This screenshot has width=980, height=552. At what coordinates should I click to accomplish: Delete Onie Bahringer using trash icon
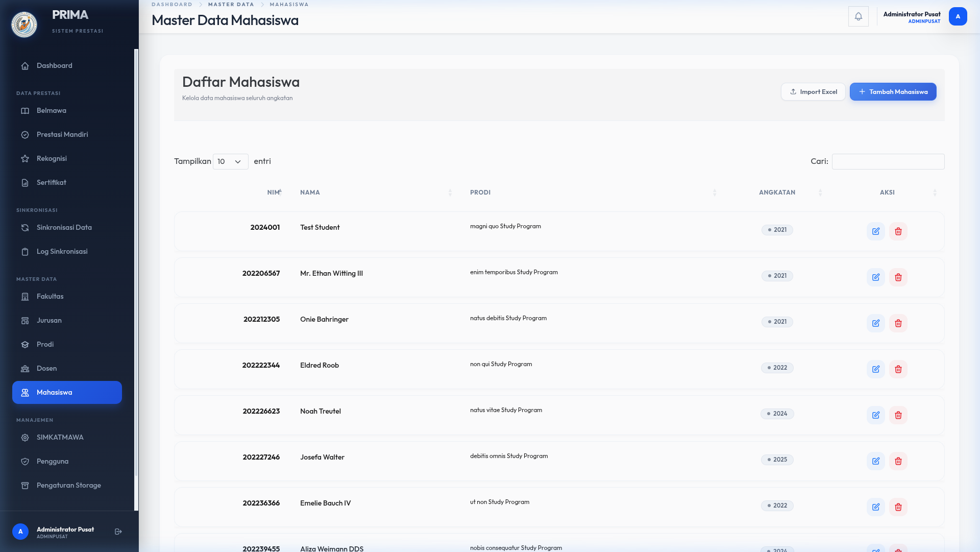898,323
